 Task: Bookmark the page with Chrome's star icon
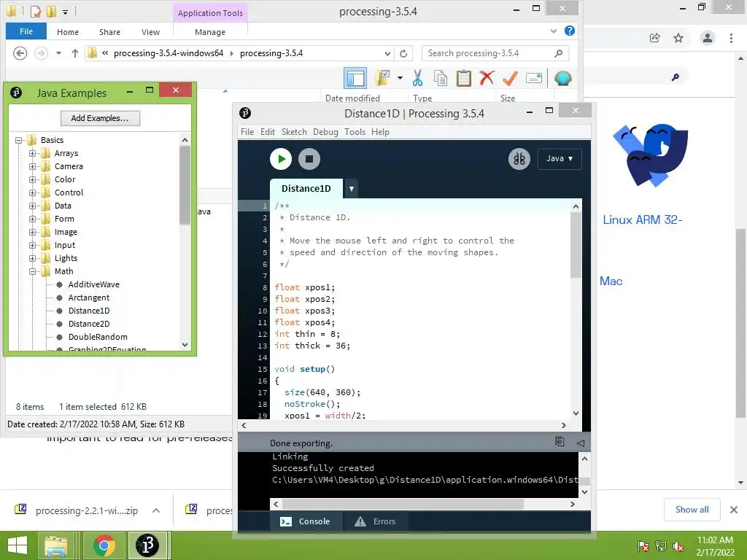(x=678, y=38)
